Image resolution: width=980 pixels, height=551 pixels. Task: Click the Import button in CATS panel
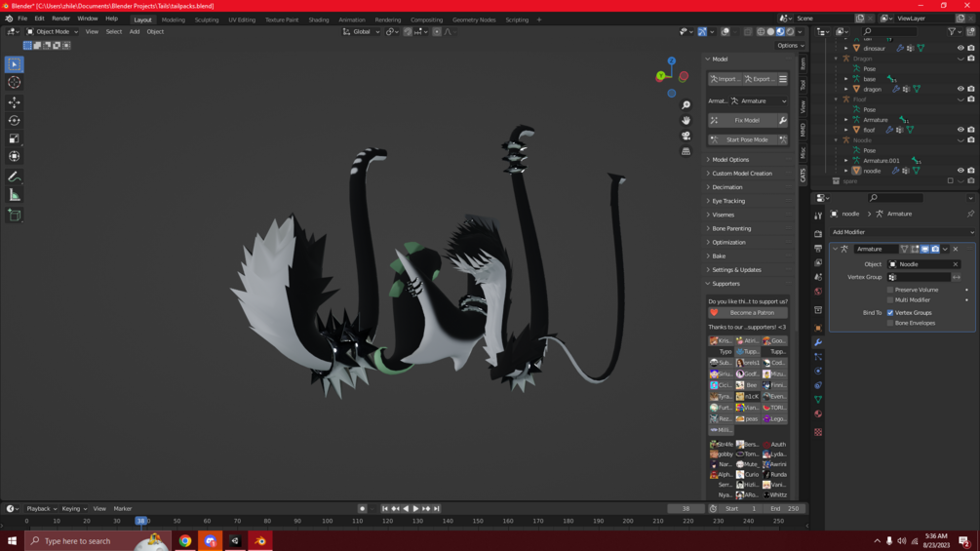click(x=725, y=79)
